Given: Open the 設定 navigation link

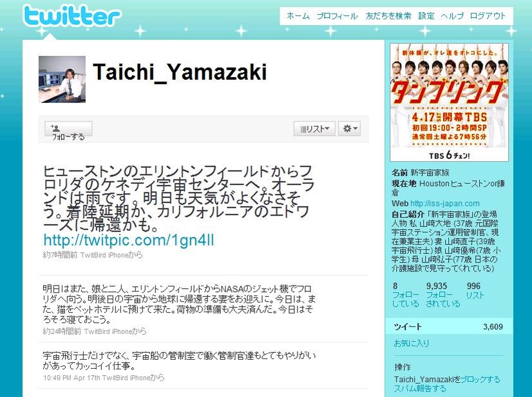Looking at the screenshot, I should [426, 16].
